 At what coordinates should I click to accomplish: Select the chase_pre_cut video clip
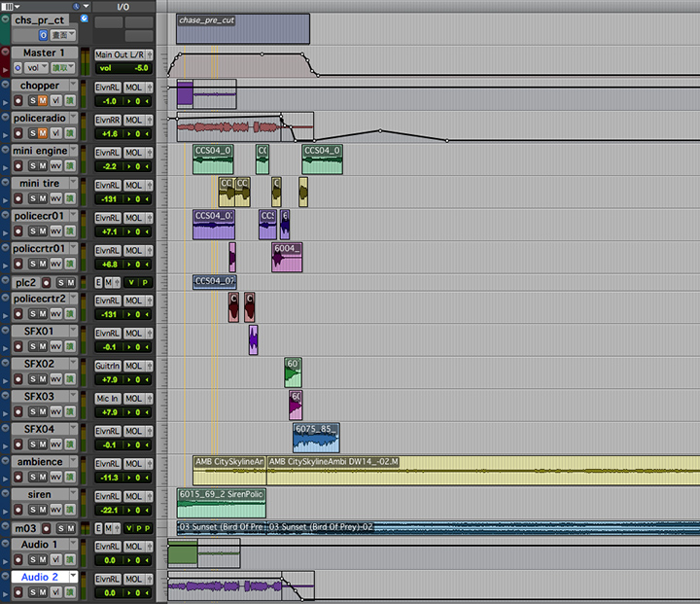(x=242, y=29)
